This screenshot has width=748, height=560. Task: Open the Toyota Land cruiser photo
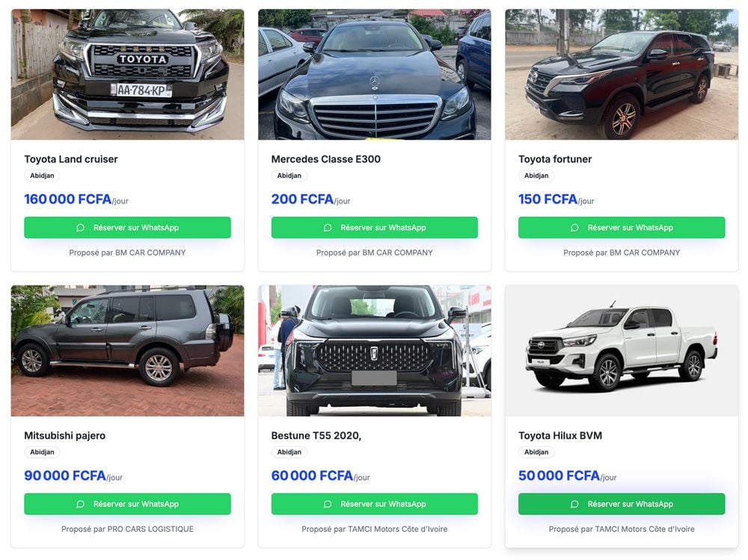(x=127, y=75)
